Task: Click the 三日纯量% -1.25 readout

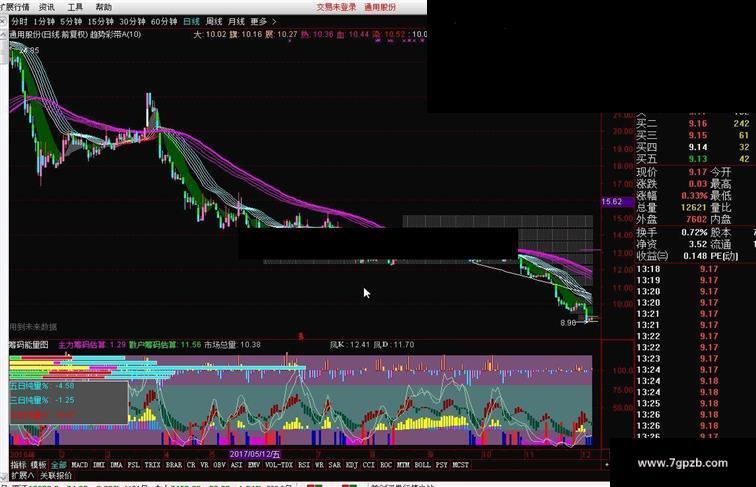Action: point(42,400)
